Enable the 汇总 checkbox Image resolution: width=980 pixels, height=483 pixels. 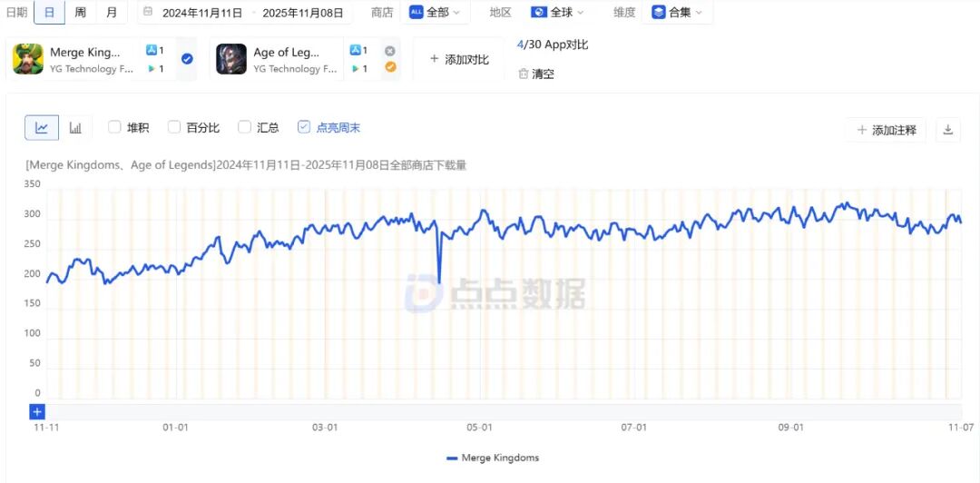point(244,127)
